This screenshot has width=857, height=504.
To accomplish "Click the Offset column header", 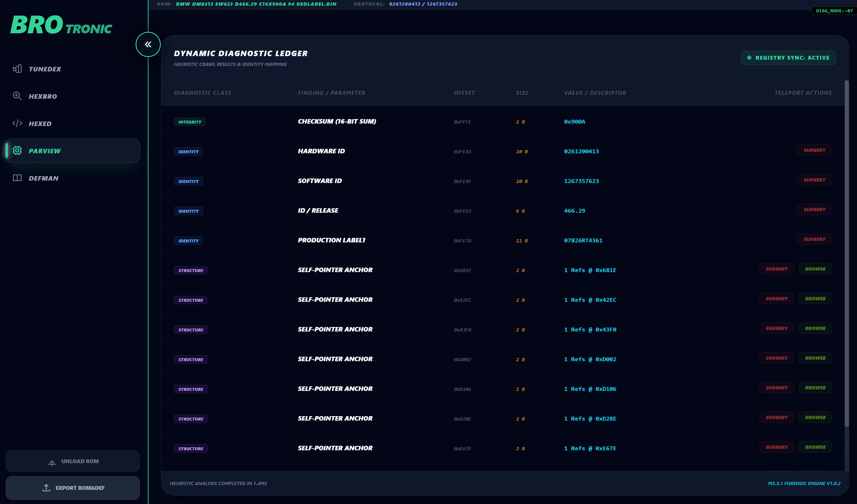I will click(464, 93).
